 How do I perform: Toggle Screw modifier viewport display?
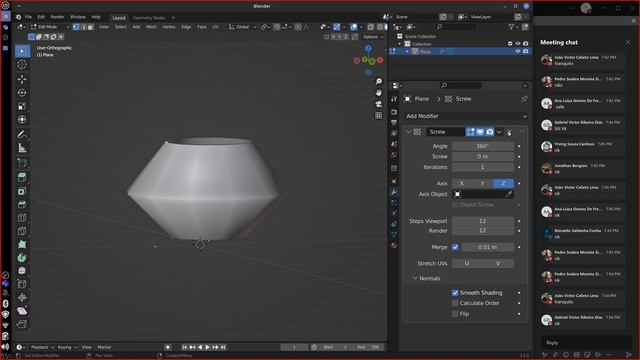(480, 132)
